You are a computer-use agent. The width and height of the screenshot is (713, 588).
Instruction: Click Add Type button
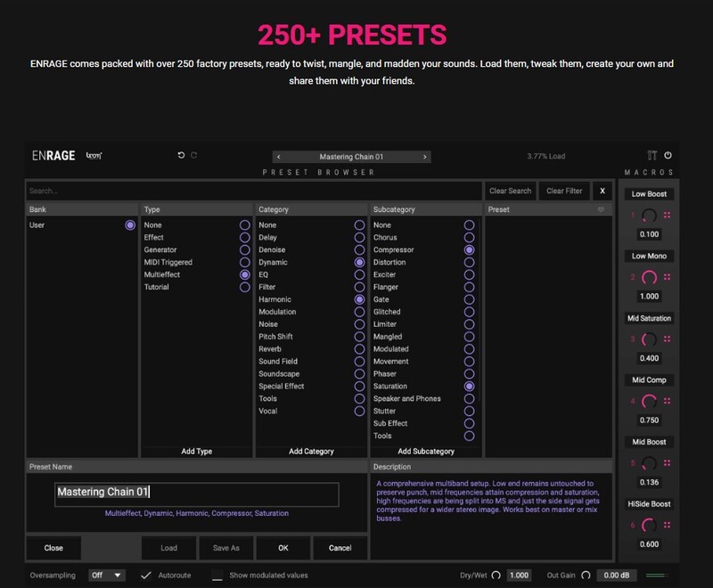pyautogui.click(x=196, y=451)
